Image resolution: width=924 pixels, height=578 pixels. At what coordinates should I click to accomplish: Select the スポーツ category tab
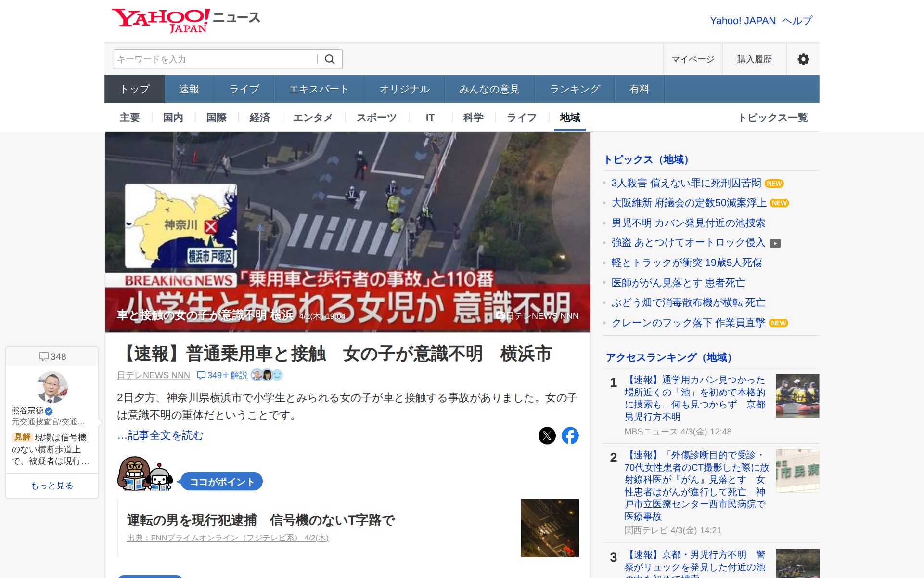coord(376,118)
